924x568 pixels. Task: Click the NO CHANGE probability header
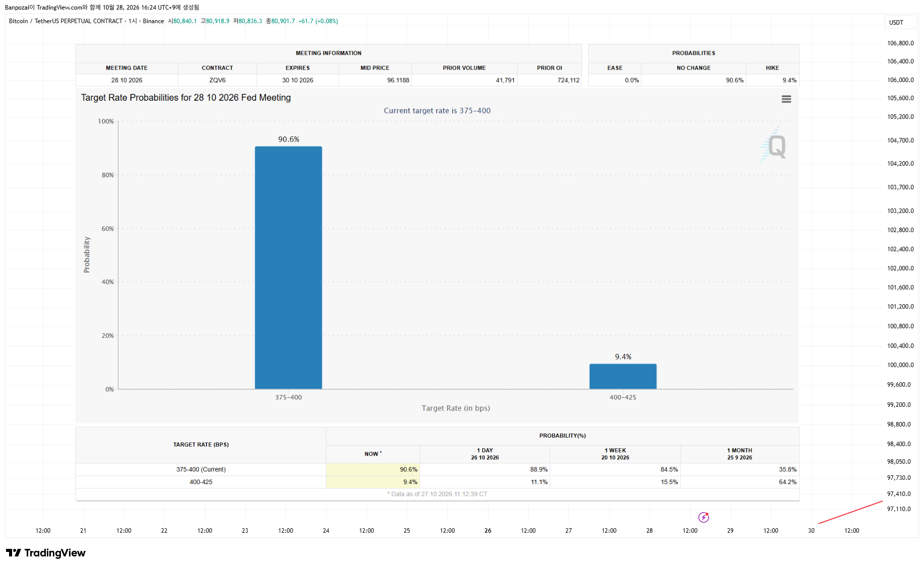click(693, 68)
